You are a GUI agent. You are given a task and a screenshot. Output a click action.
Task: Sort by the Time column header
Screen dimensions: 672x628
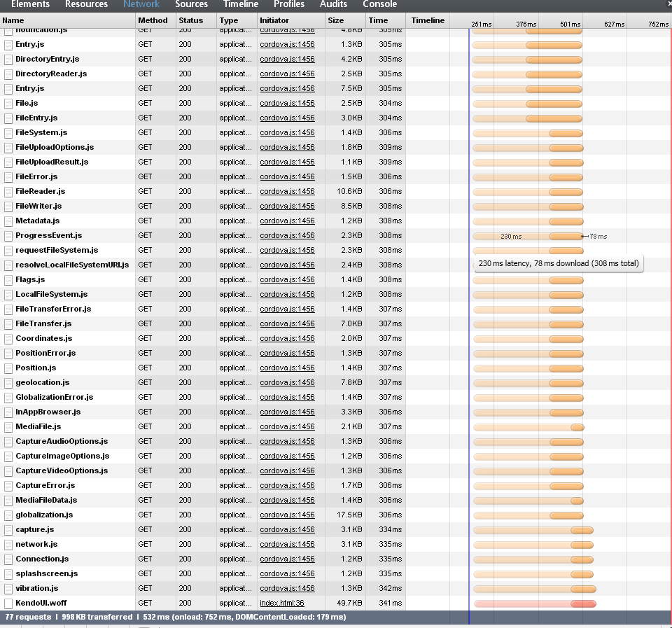pyautogui.click(x=386, y=20)
